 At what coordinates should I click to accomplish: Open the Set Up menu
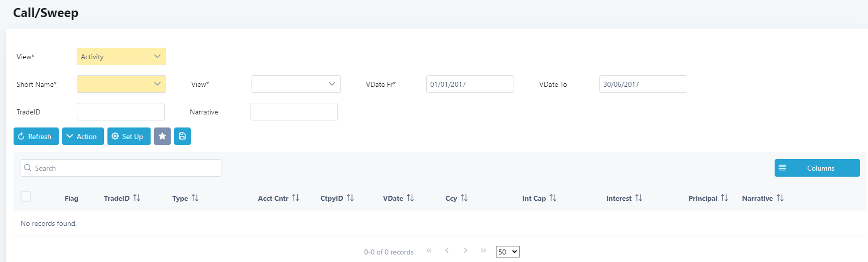pos(129,137)
